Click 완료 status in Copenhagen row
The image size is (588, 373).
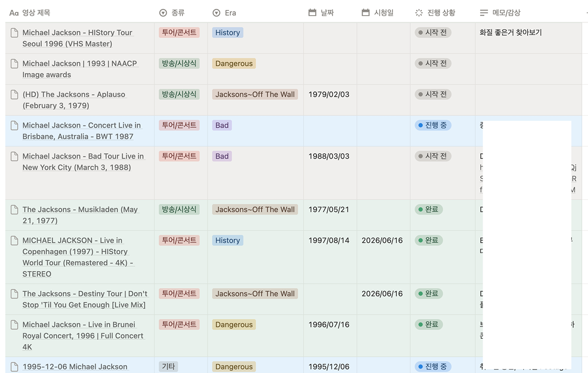(x=429, y=240)
